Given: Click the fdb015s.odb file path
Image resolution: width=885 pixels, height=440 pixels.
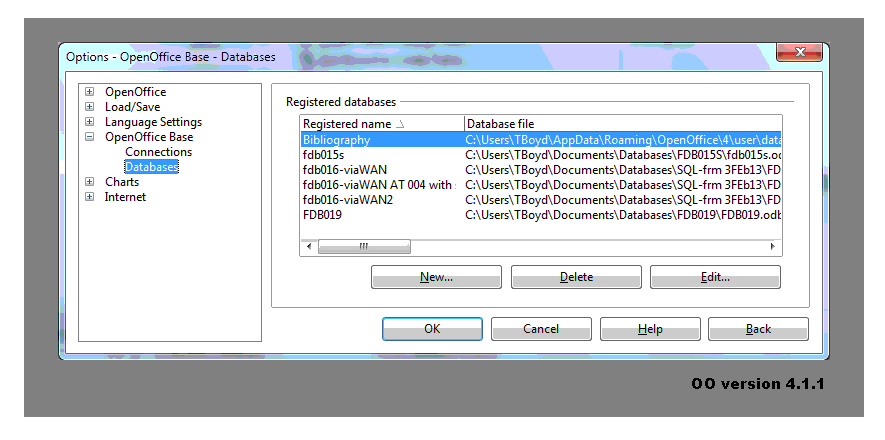Looking at the screenshot, I should pos(623,155).
